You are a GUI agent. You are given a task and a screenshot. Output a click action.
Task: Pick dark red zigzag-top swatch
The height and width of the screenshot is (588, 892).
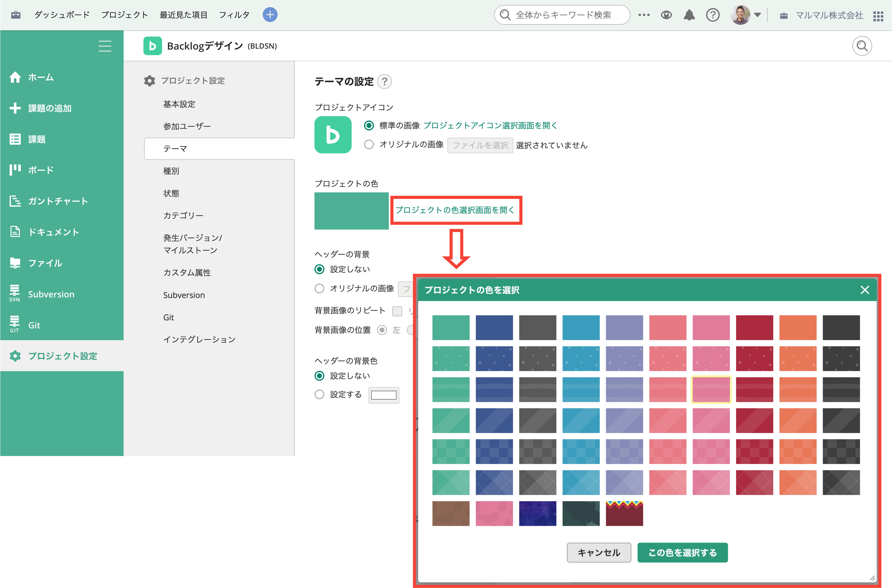[624, 513]
